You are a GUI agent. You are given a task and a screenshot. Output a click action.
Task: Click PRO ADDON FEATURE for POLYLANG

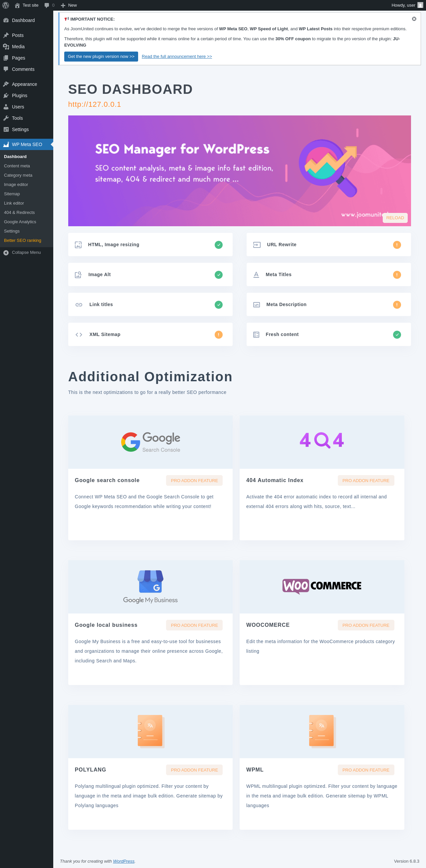tap(194, 770)
